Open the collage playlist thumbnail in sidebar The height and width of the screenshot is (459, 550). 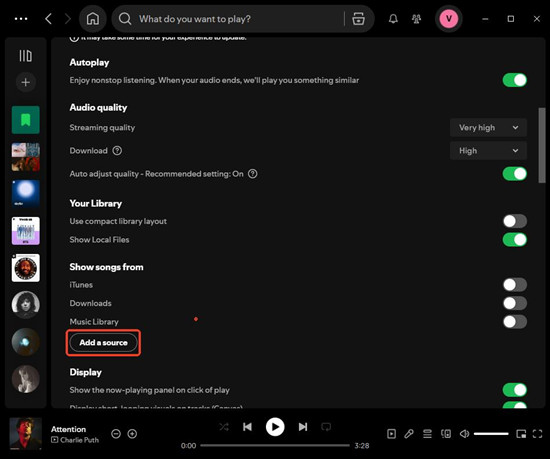26,157
